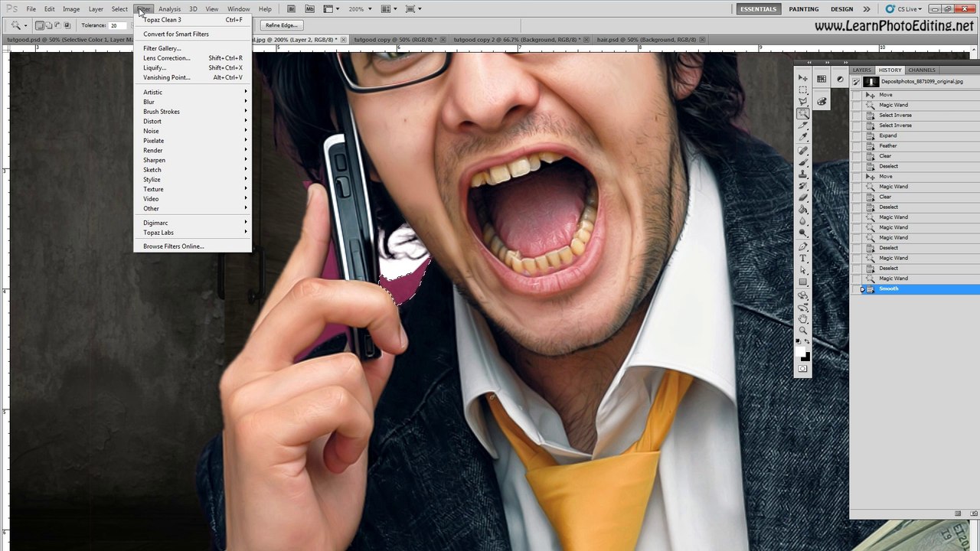Open the Magic Wand tool preset picker

coord(19,25)
